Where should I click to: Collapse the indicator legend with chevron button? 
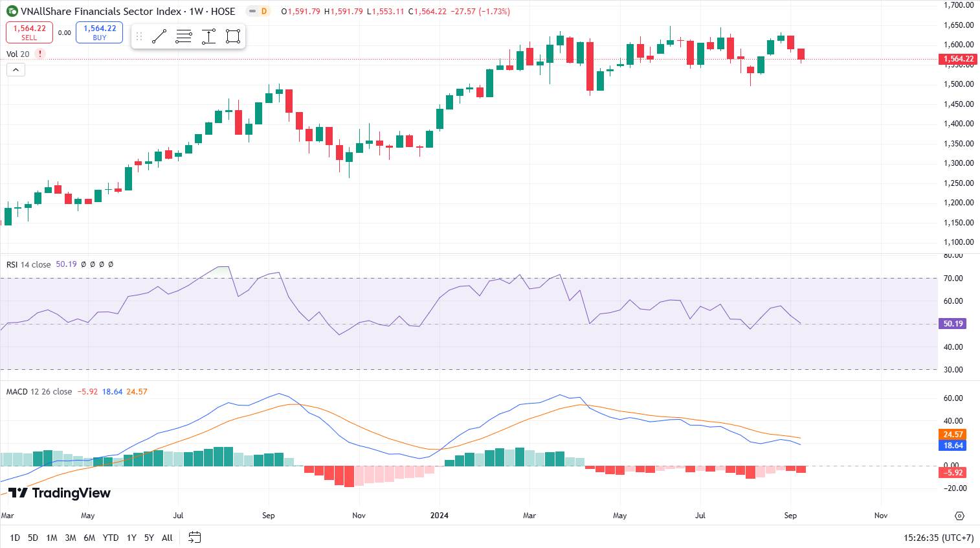[x=16, y=70]
